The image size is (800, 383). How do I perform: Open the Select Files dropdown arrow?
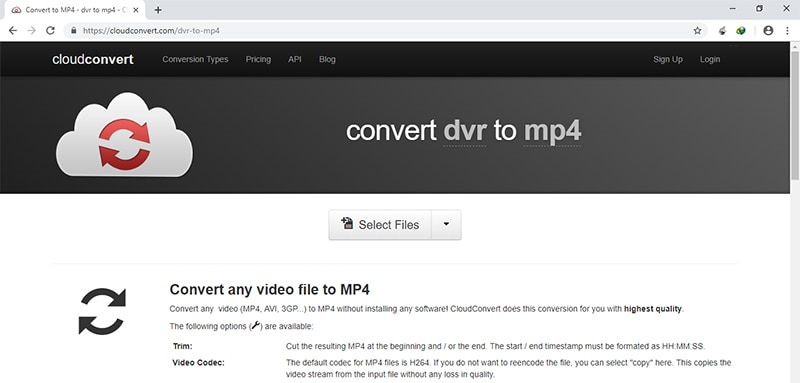(x=446, y=224)
